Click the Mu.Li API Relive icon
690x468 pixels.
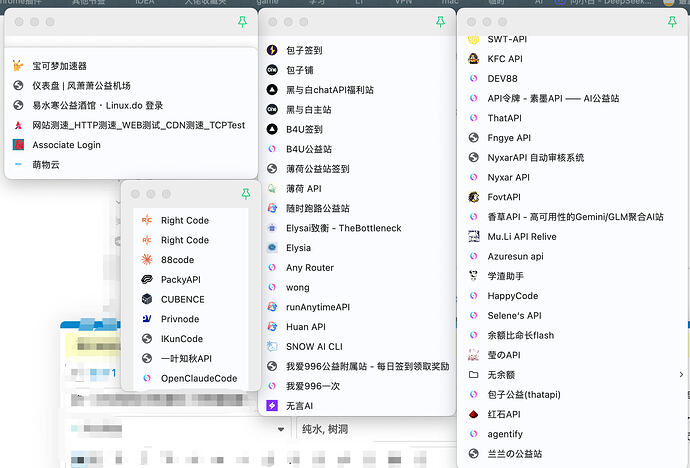tap(473, 237)
